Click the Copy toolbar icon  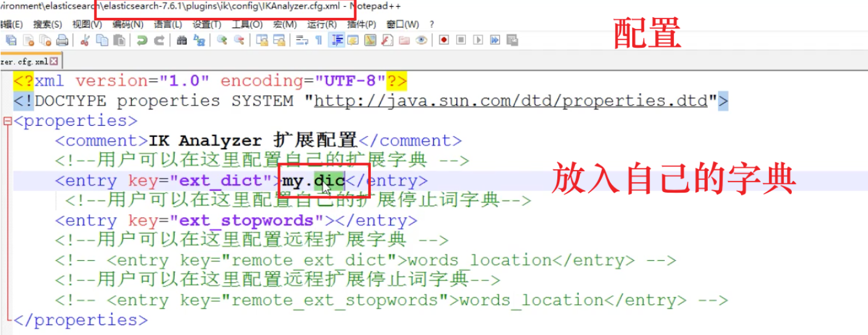click(x=102, y=40)
